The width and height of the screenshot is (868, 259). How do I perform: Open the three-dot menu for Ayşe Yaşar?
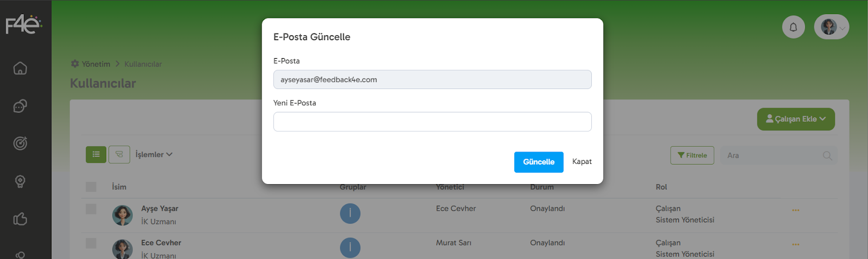coord(795,210)
